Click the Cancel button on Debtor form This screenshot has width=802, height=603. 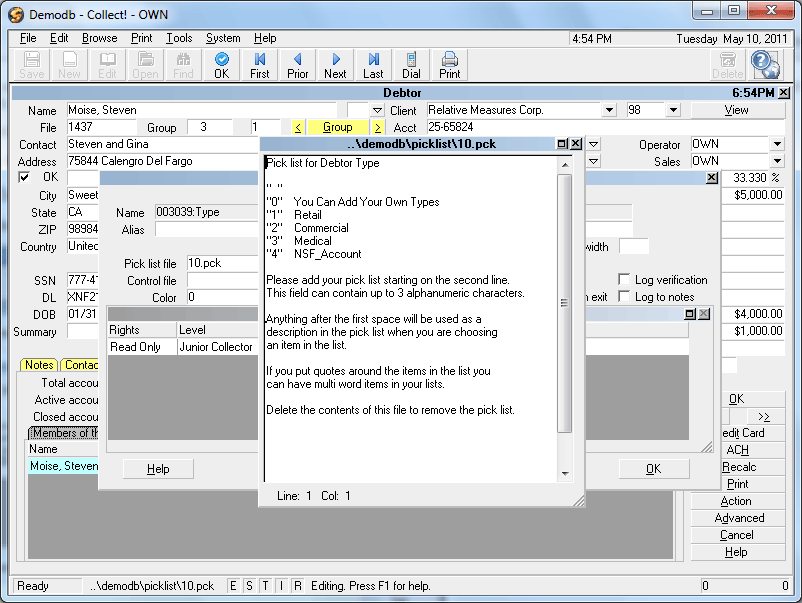click(x=737, y=535)
